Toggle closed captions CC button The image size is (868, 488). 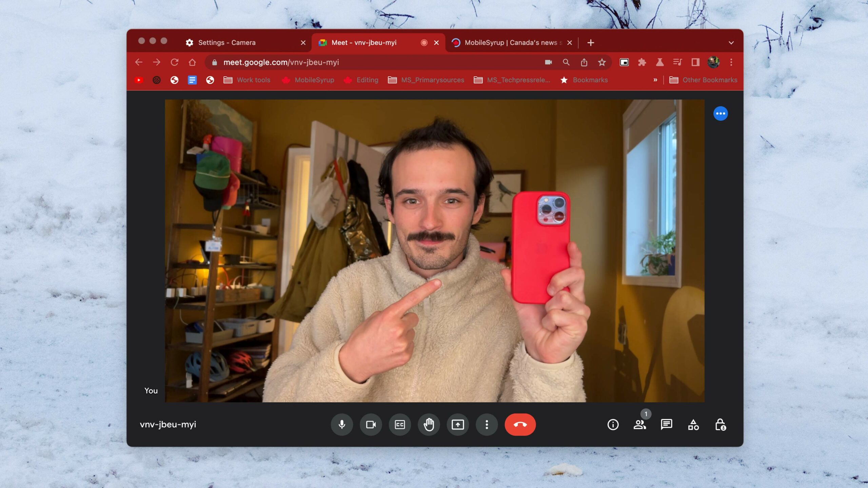pyautogui.click(x=400, y=424)
